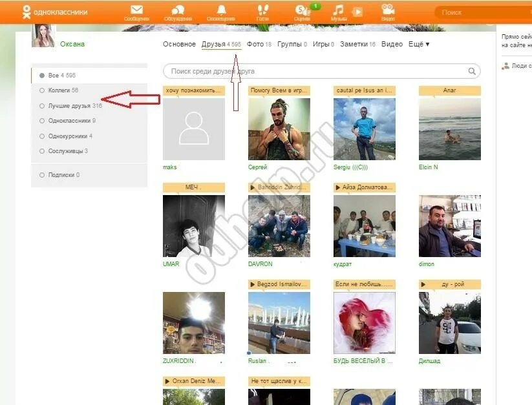Play the status music of Айза Долматова
The image size is (532, 405).
tap(337, 187)
